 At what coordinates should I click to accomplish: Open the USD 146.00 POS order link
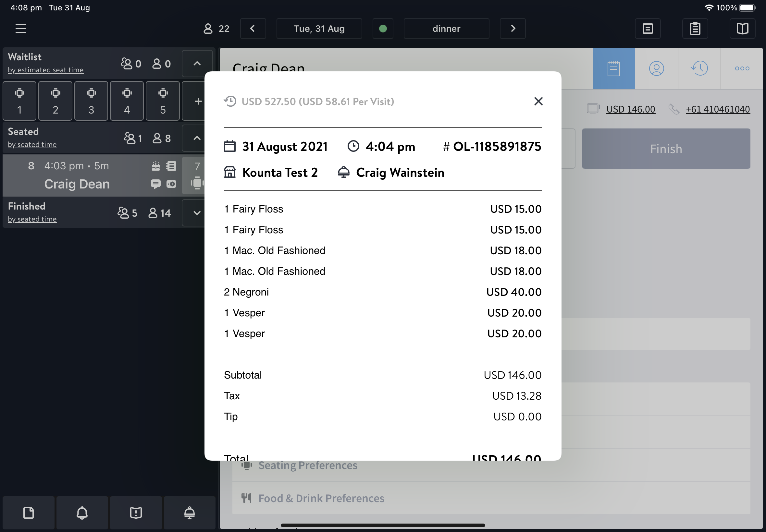tap(631, 109)
